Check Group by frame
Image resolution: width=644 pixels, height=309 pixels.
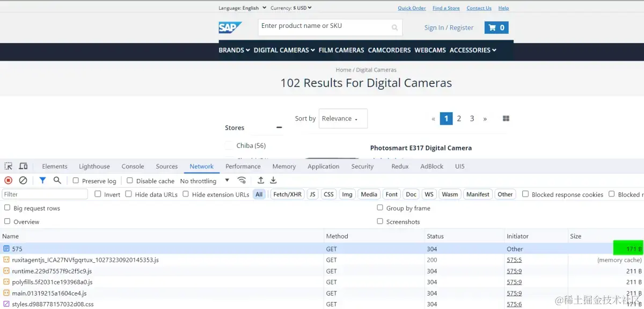tap(380, 207)
